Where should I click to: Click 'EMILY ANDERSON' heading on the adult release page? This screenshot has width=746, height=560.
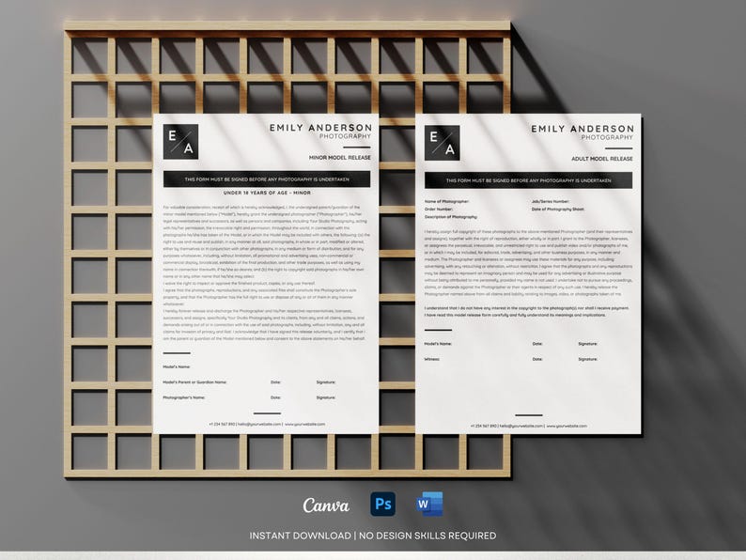(x=583, y=129)
